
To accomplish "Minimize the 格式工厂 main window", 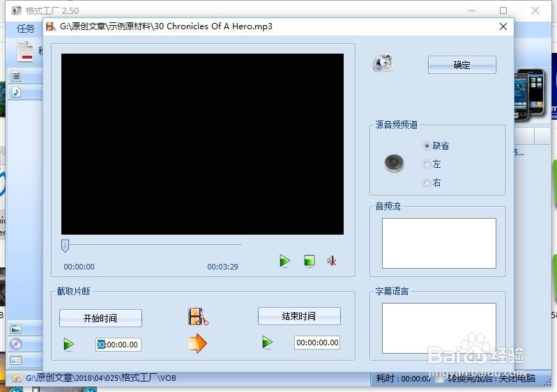I will (472, 10).
